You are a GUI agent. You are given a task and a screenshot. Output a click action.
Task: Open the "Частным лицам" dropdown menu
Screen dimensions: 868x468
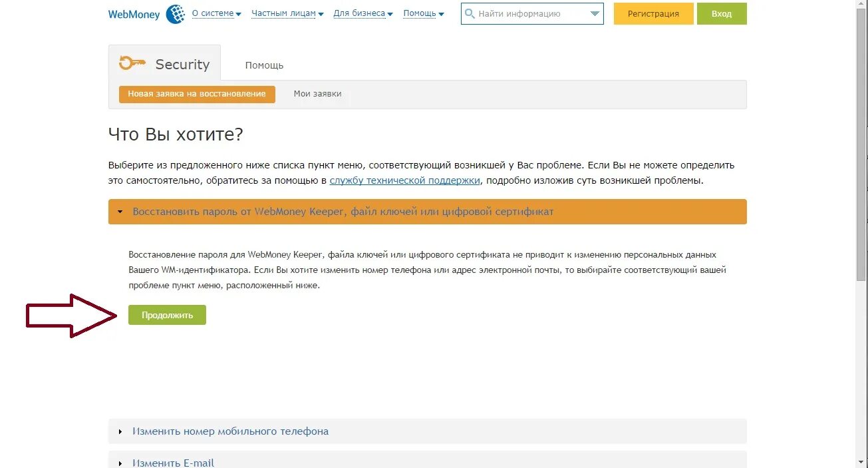(287, 13)
